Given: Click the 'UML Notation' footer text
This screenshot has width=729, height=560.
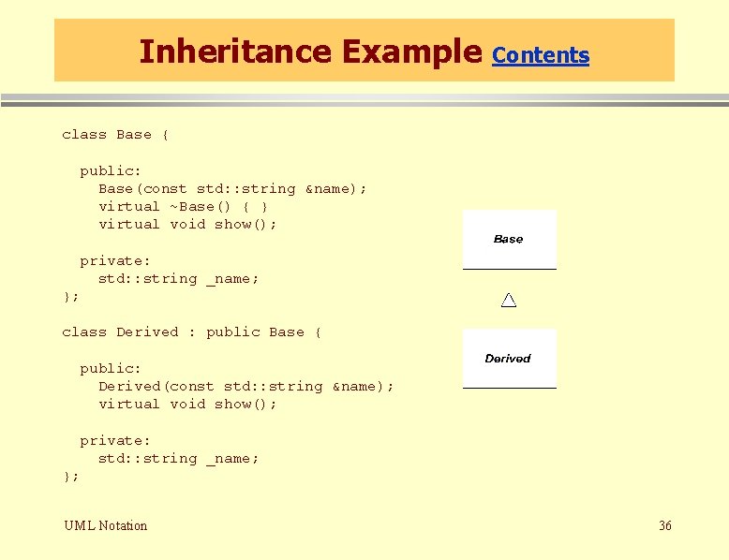Looking at the screenshot, I should (x=106, y=525).
